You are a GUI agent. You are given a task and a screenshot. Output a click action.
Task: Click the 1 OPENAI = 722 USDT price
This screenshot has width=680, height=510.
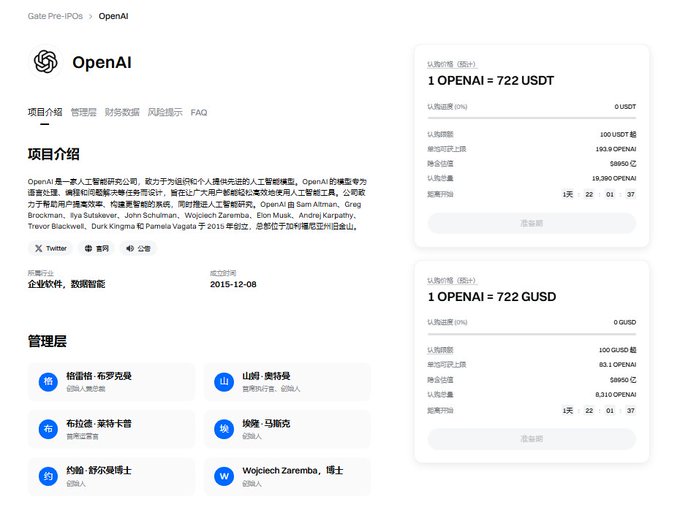pos(490,81)
